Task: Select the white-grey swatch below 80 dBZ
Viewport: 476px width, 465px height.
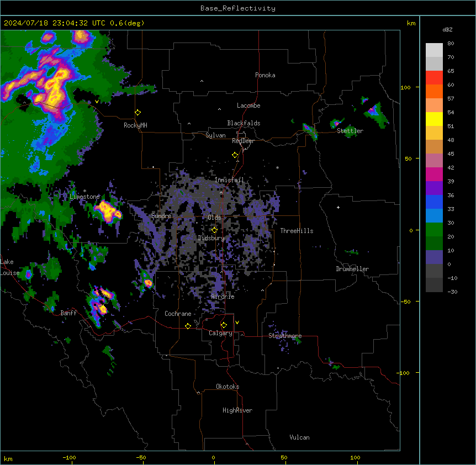Action: pos(434,50)
